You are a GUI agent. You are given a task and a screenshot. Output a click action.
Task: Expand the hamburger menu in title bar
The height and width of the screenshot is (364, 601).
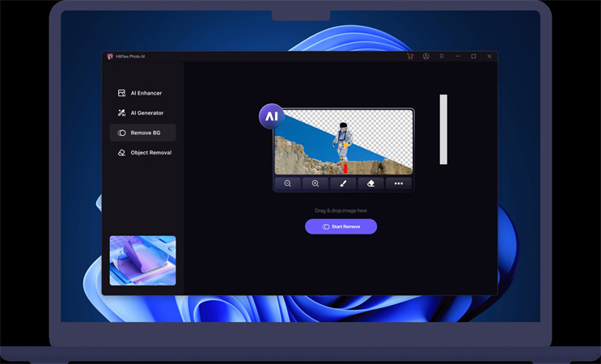point(442,57)
